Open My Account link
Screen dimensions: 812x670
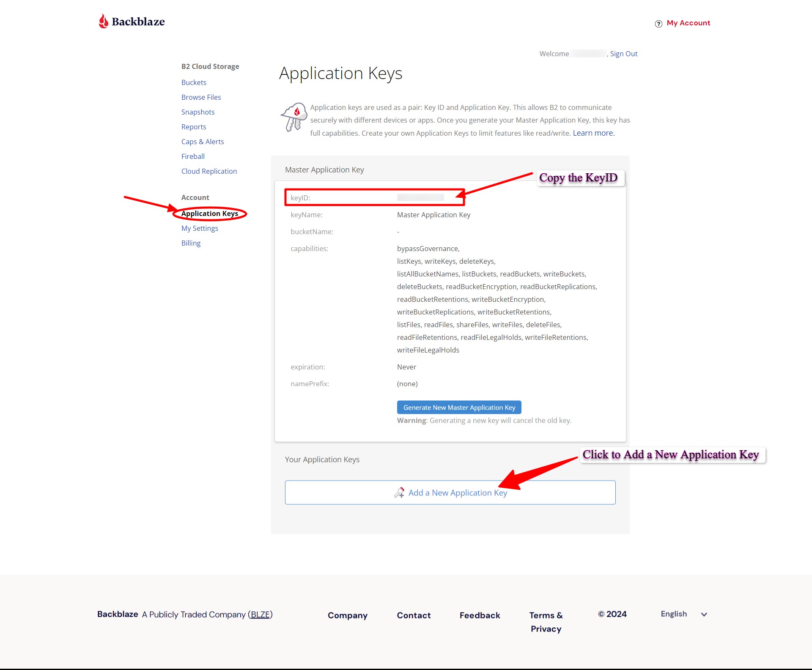pos(689,23)
